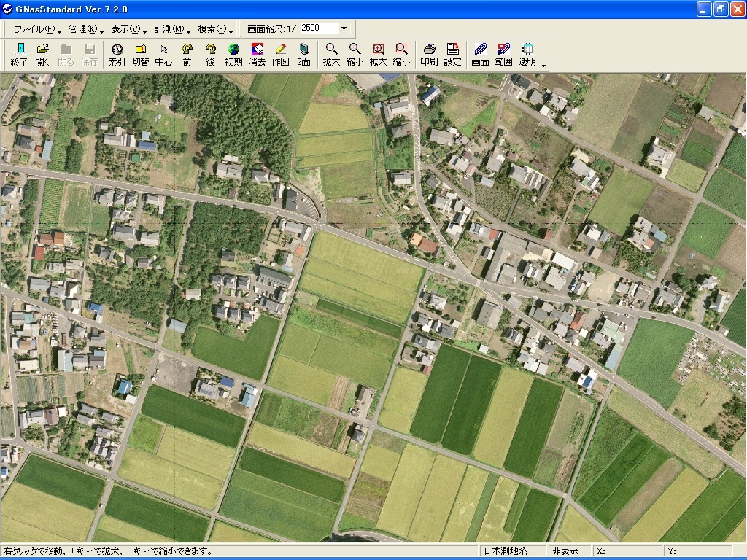Image resolution: width=747 pixels, height=560 pixels.
Task: Open a file with the 開く icon
Action: [x=43, y=55]
